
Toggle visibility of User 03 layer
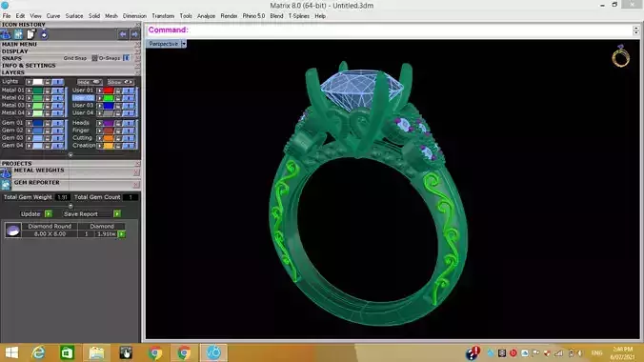[x=129, y=106]
